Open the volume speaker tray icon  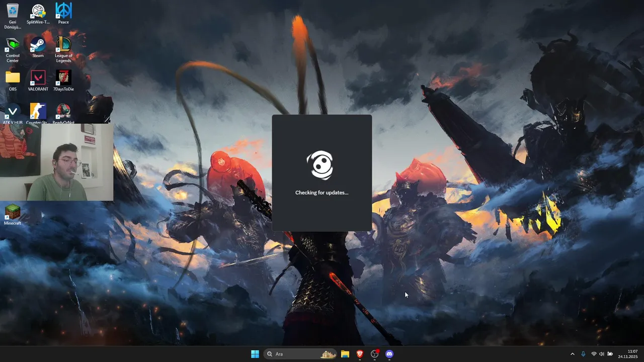pyautogui.click(x=601, y=354)
